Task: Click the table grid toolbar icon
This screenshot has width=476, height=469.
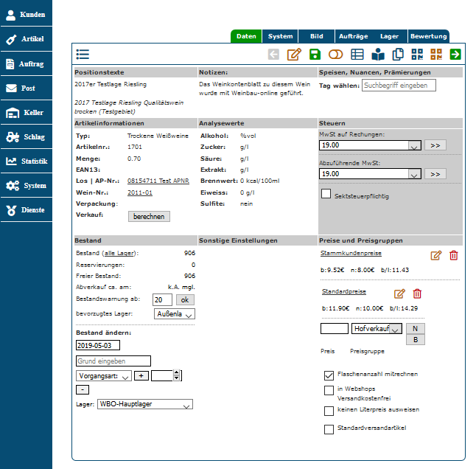Action: point(357,54)
